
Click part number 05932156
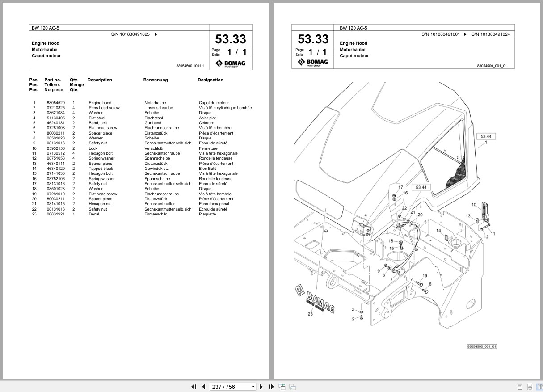[55, 148]
